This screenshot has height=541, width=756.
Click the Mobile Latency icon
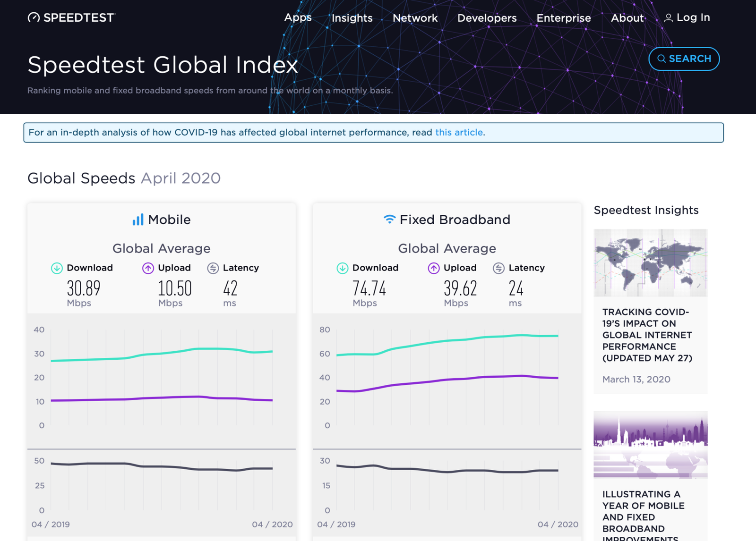pyautogui.click(x=213, y=268)
